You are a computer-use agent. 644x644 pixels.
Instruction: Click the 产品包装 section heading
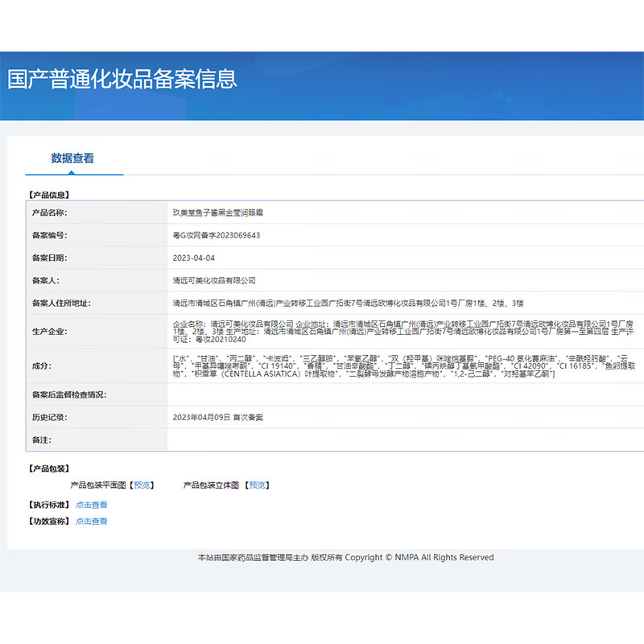(50, 468)
